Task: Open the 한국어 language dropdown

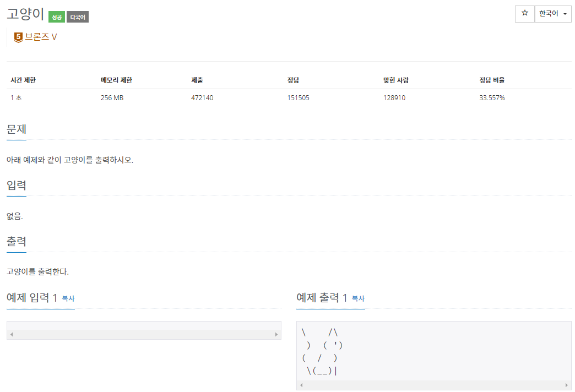Action: coord(553,14)
